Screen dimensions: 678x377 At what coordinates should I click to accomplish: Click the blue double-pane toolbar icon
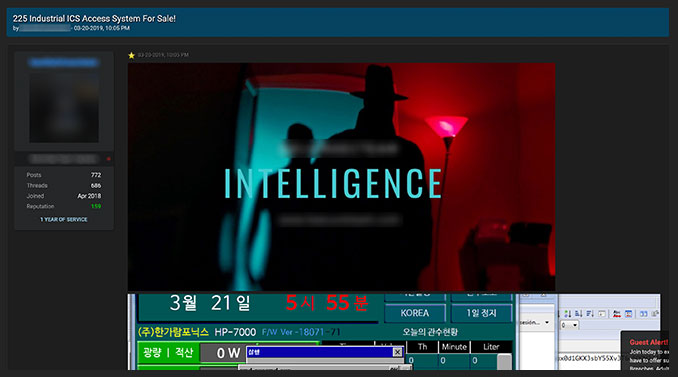tap(644, 313)
